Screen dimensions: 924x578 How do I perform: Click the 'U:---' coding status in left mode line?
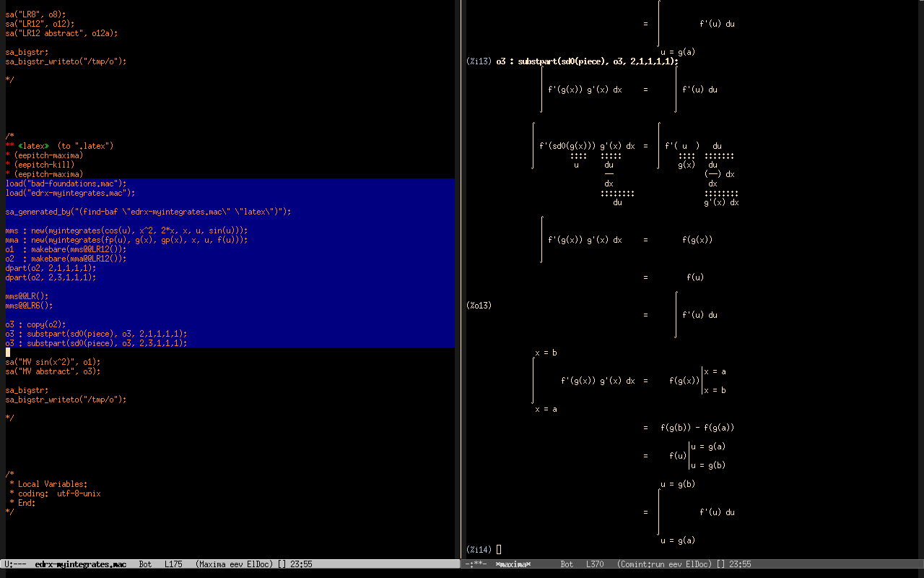click(x=15, y=564)
